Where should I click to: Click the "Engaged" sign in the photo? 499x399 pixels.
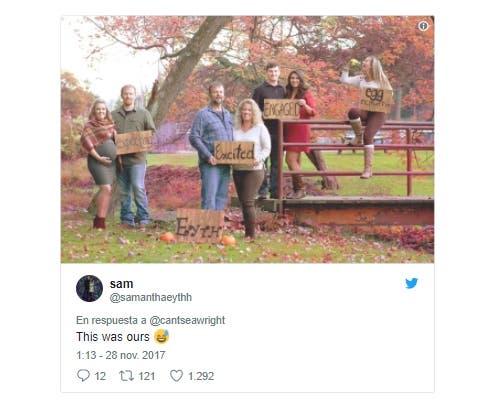tap(282, 109)
